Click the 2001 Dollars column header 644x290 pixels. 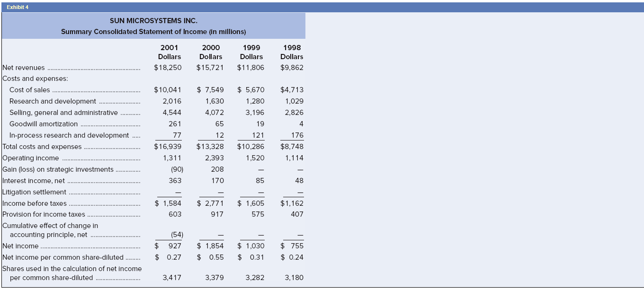pos(169,52)
